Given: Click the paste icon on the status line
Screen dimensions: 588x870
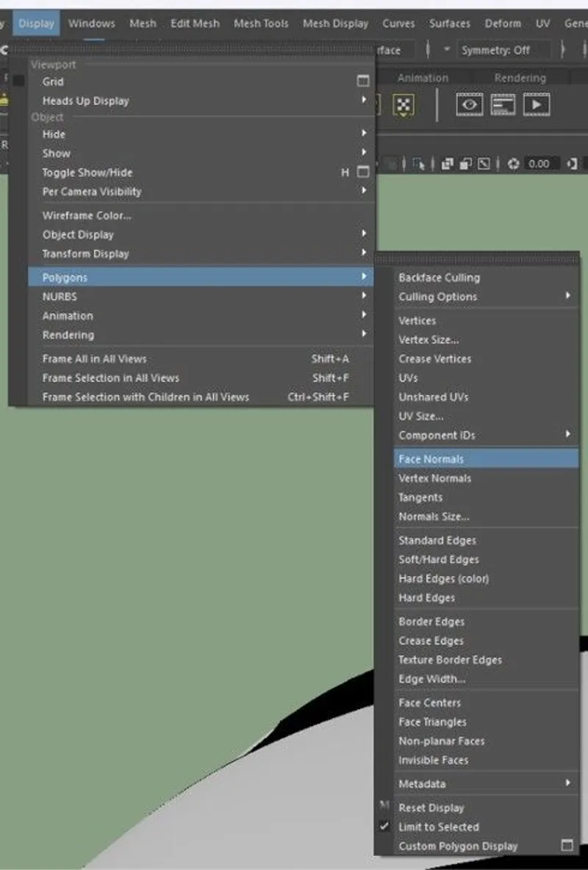Looking at the screenshot, I should [466, 163].
